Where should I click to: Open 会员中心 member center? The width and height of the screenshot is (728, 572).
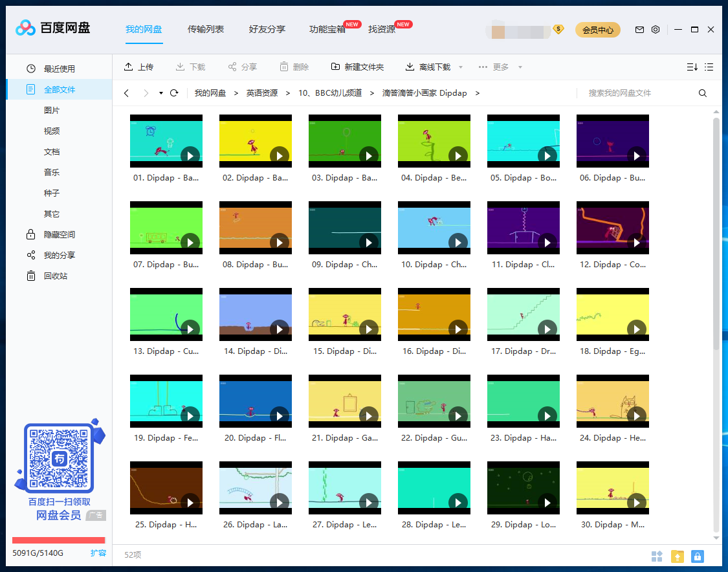[x=598, y=30]
